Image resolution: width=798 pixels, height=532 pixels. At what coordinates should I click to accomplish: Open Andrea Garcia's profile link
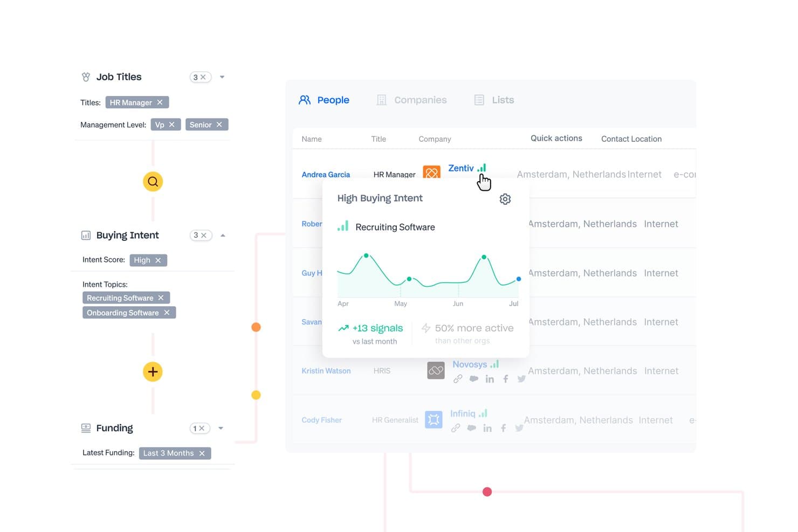pos(326,175)
